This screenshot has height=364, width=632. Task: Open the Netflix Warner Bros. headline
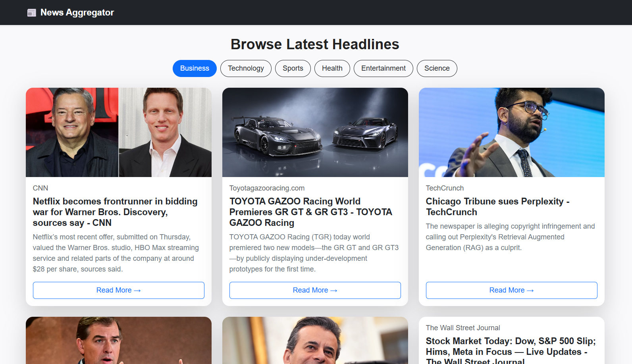click(x=115, y=212)
